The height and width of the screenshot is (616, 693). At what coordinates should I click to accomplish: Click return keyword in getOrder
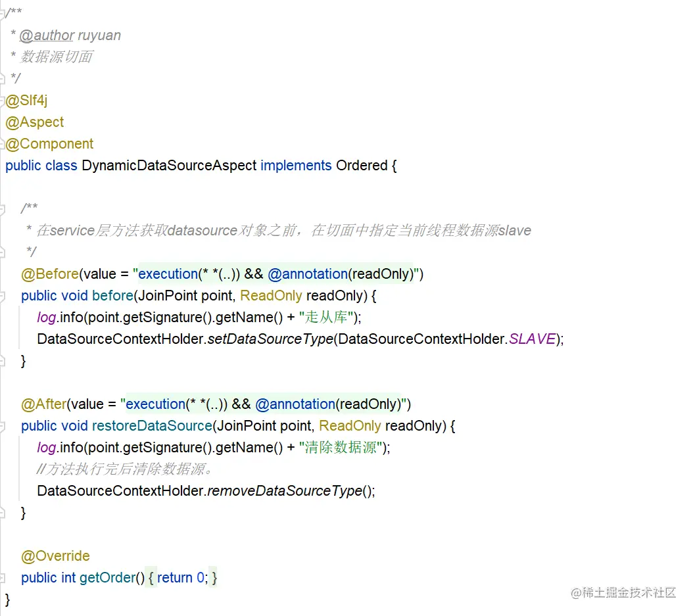click(175, 578)
